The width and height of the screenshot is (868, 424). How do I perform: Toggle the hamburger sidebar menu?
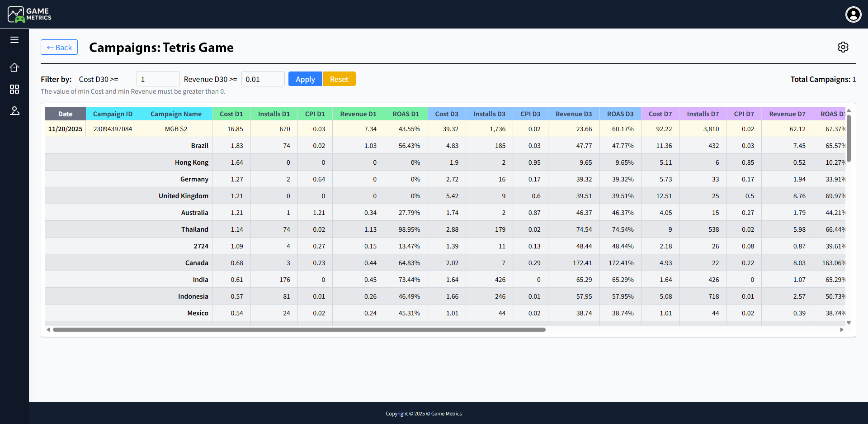(x=14, y=40)
